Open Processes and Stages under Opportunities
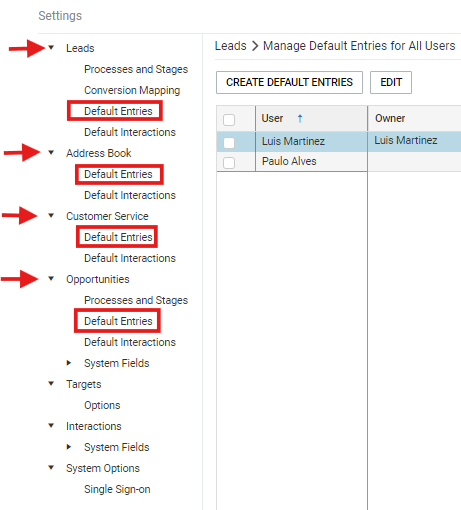Screen dimensions: 461x510 point(136,300)
